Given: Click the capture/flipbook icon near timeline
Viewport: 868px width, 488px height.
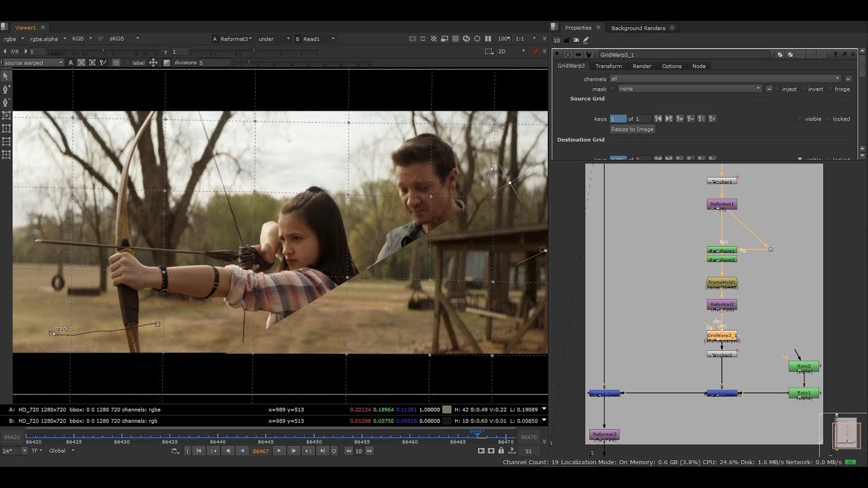Looking at the screenshot, I should click(x=481, y=451).
